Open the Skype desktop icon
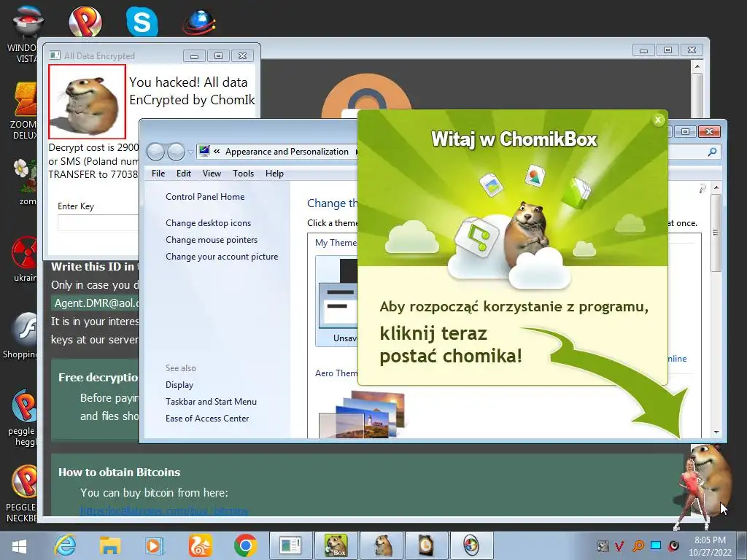This screenshot has width=747, height=560. [x=142, y=21]
